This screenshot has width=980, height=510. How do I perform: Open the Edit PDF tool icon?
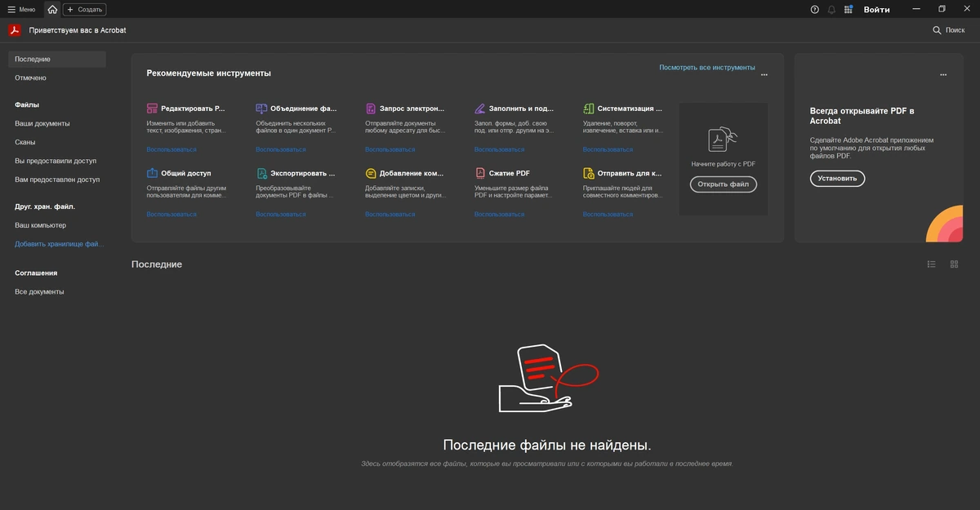point(152,108)
